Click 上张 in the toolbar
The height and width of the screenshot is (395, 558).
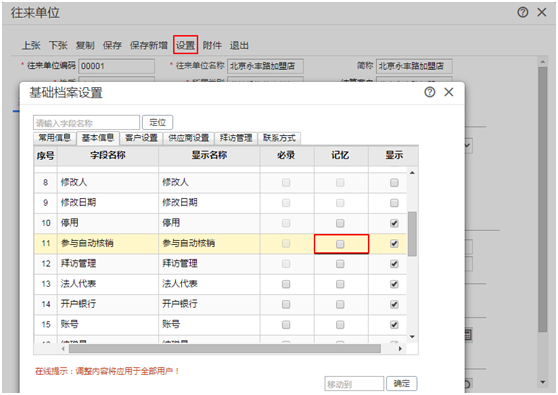coord(31,45)
